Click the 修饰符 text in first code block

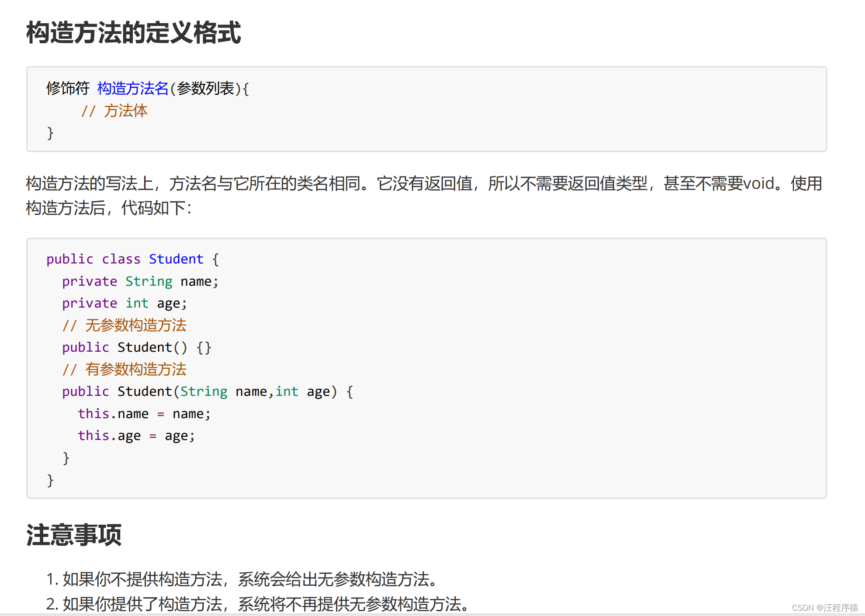point(68,89)
